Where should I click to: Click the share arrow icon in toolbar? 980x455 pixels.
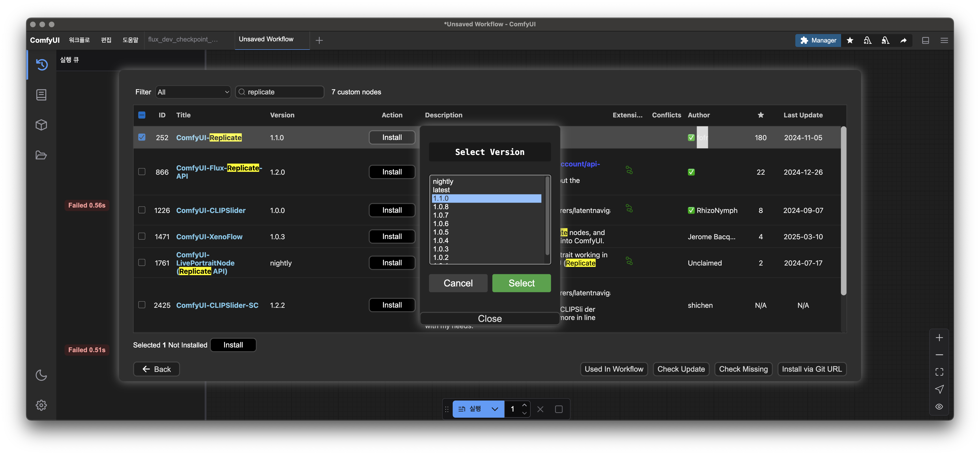coord(903,40)
